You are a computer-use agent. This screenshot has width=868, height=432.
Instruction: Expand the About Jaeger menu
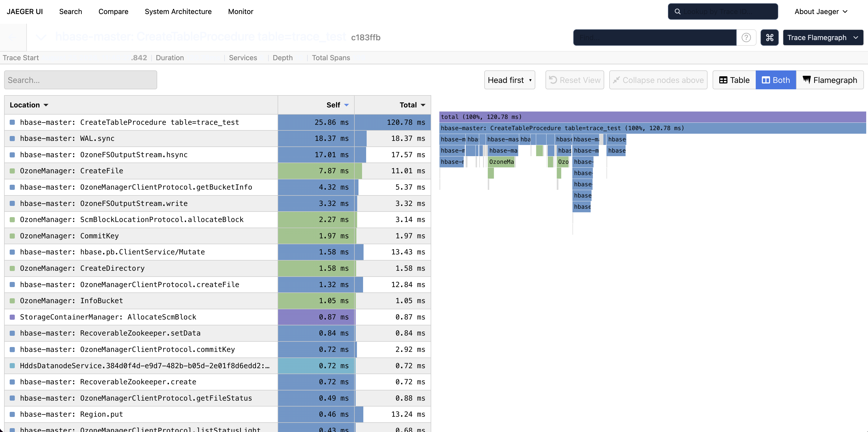(x=821, y=11)
